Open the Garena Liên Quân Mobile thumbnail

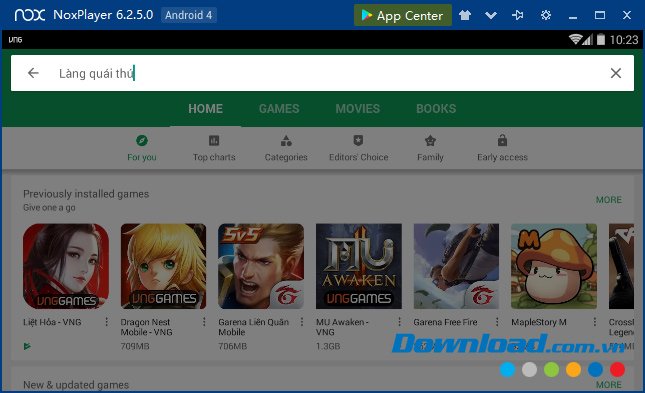(x=261, y=266)
